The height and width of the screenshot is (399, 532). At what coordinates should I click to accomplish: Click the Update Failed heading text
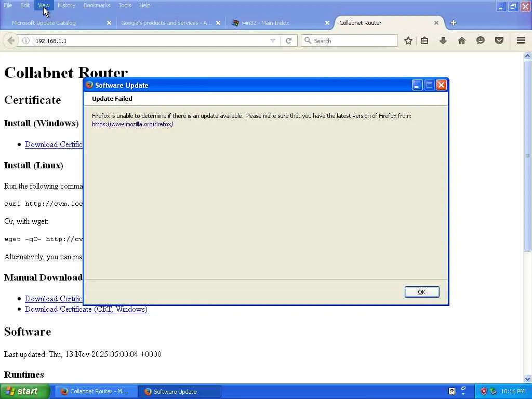(112, 99)
